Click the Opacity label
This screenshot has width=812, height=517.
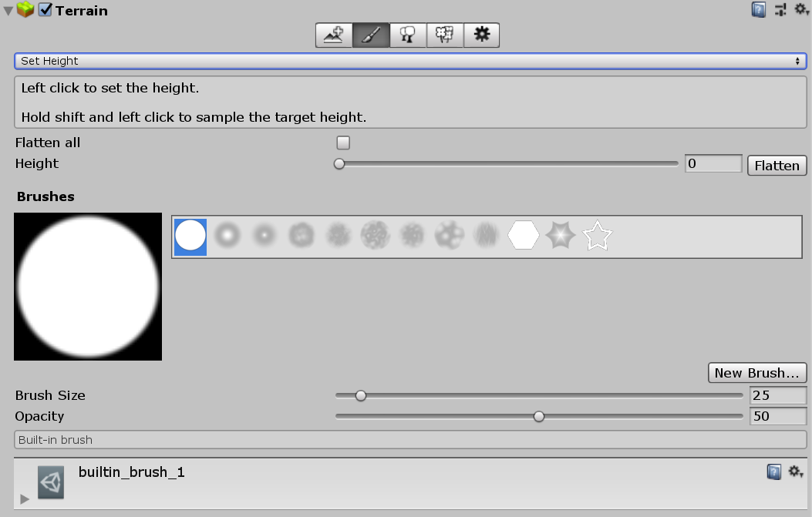click(39, 417)
